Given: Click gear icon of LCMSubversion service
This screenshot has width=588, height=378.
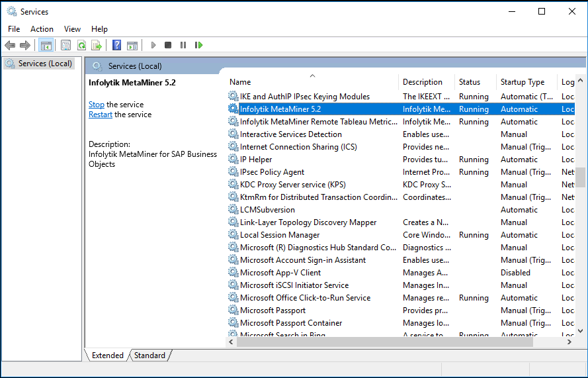Looking at the screenshot, I should [233, 209].
